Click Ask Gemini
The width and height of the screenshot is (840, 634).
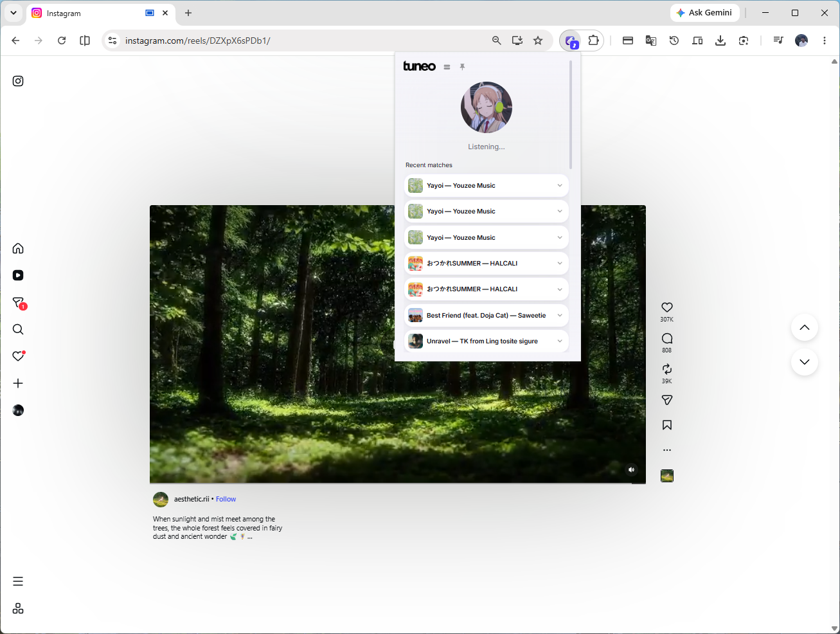[704, 13]
